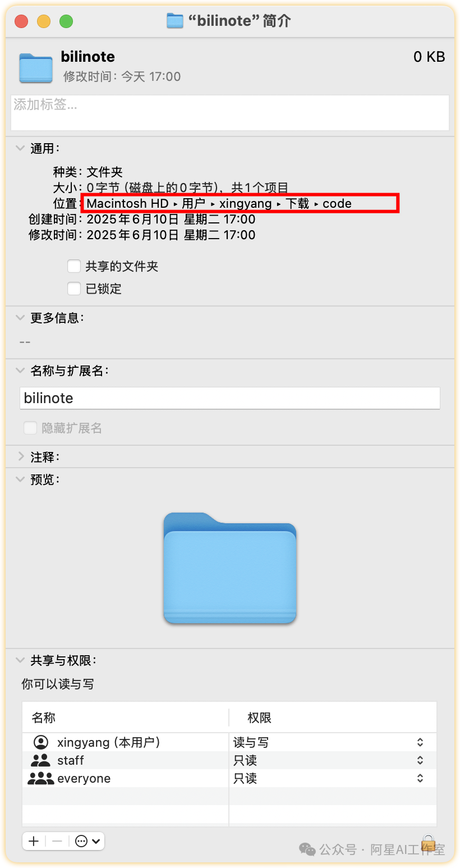Viewport: 460px width, 868px height.
Task: Collapse the 通用 section
Action: click(20, 148)
